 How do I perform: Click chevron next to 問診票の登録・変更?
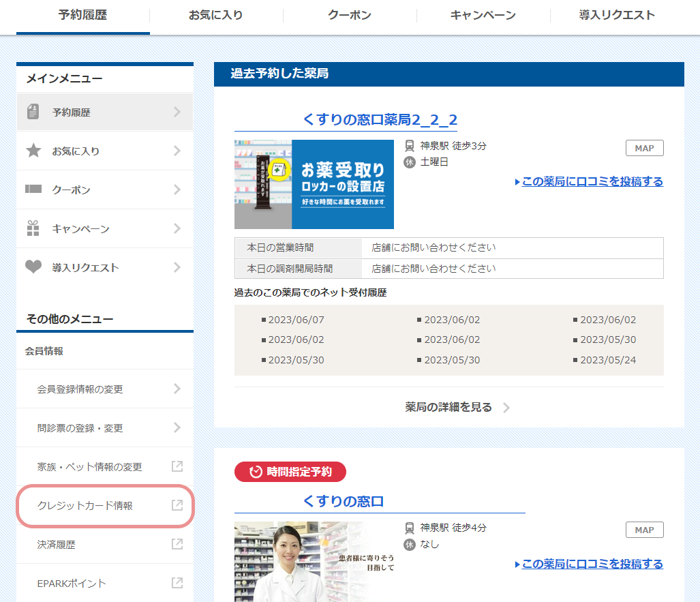click(x=177, y=427)
